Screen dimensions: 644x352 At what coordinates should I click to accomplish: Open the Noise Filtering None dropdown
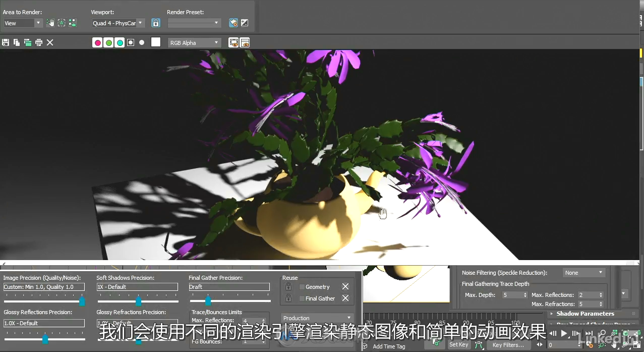point(583,273)
